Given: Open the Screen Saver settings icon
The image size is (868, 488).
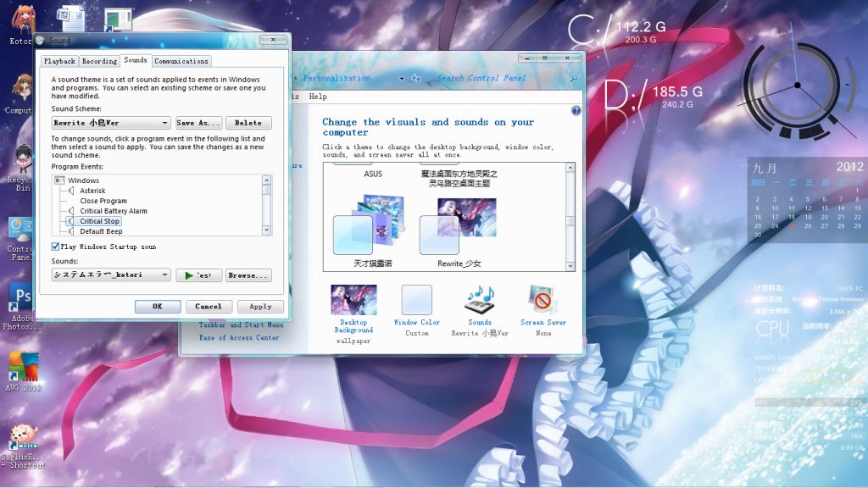Looking at the screenshot, I should point(543,301).
